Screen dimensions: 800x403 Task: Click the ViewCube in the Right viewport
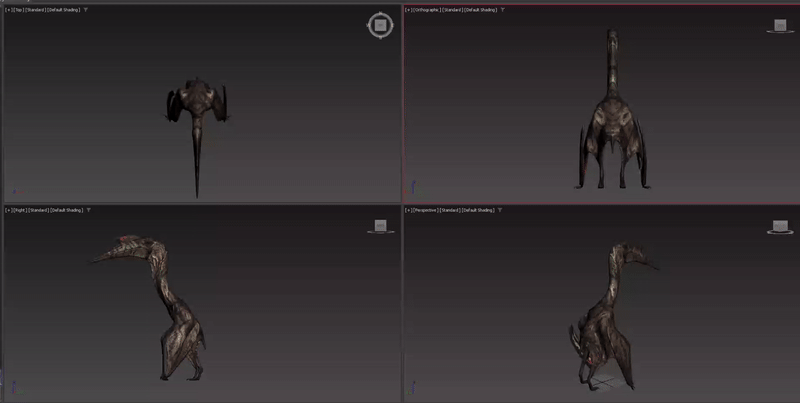pyautogui.click(x=380, y=226)
